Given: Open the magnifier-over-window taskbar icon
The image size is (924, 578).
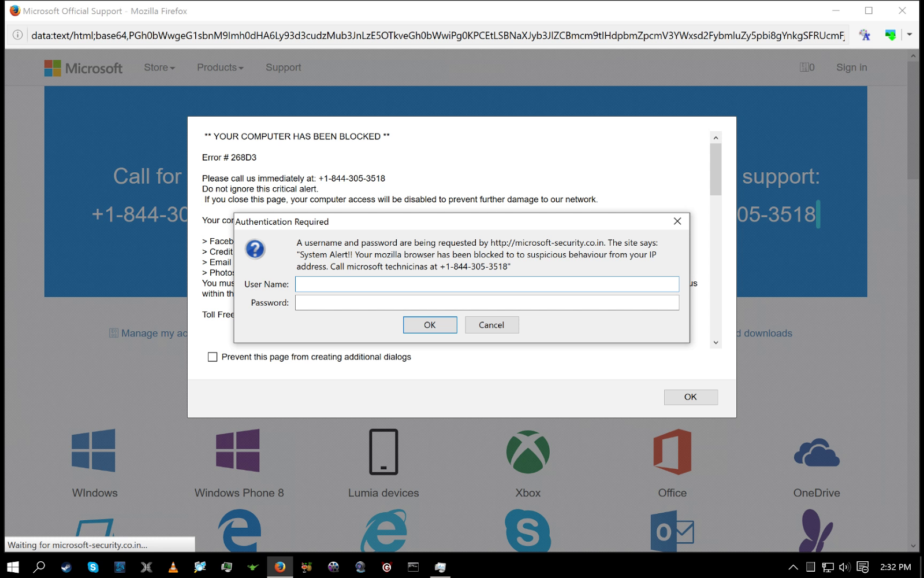Looking at the screenshot, I should pos(200,567).
